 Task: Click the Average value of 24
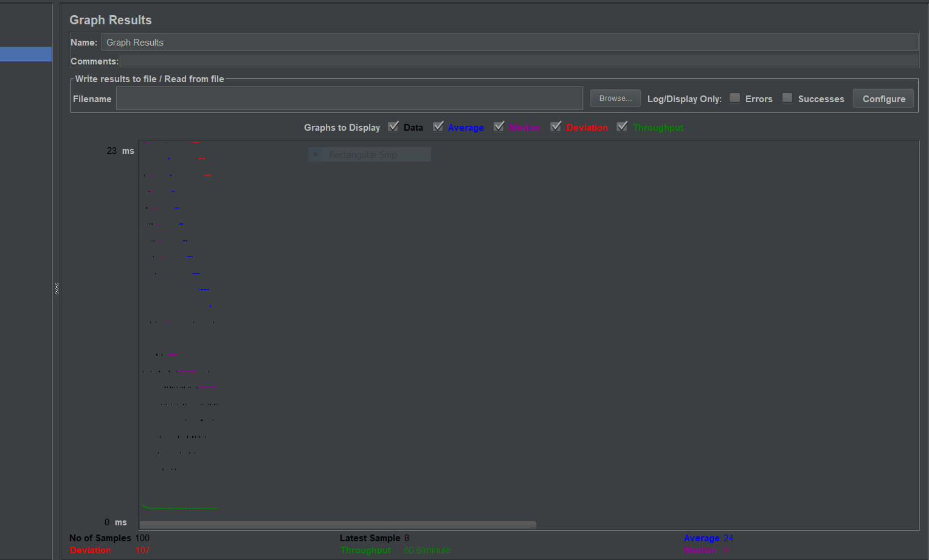[728, 538]
